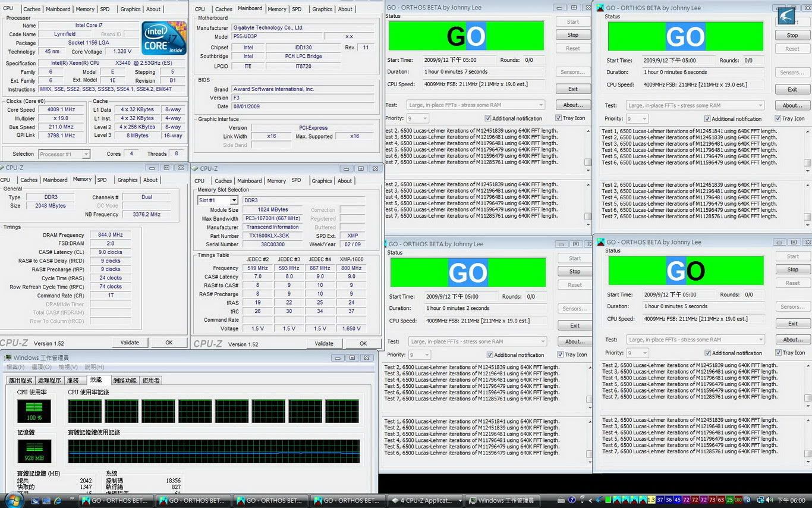Toggle Tray Icon in ORTHOS with 6 seconds duration
The height and width of the screenshot is (508, 812).
(778, 118)
